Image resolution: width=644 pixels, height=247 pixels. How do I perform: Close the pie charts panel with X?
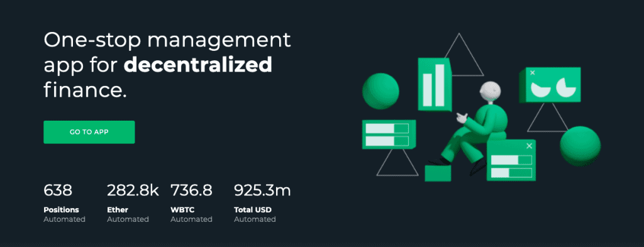click(x=533, y=73)
